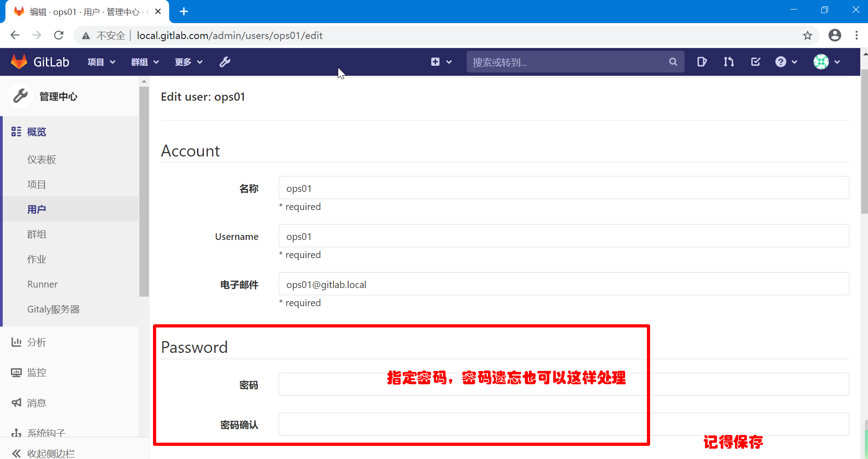Click 收起侧边栏 to collapse sidebar
868x459 pixels.
51,454
